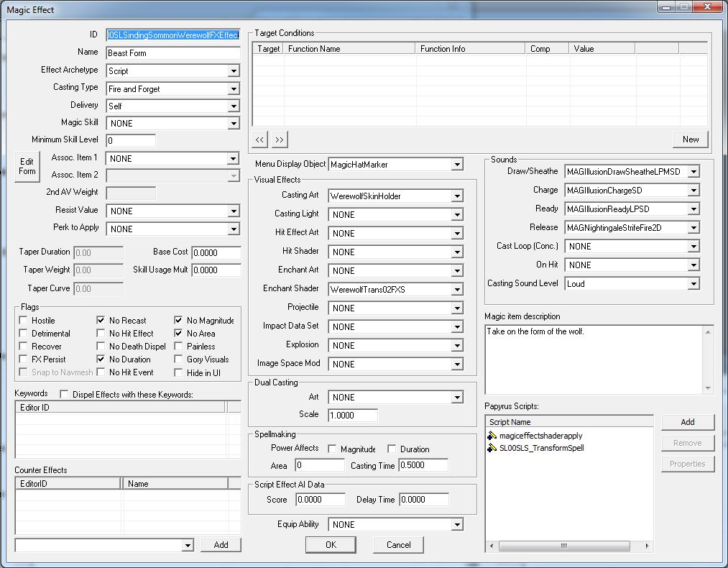
Task: Toggle Hide in UI checkbox
Action: click(x=178, y=372)
